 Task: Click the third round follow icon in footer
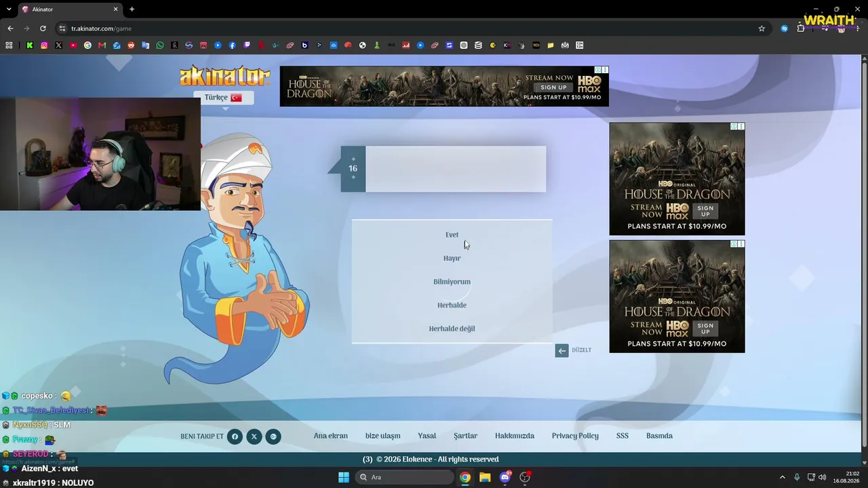tap(273, 436)
